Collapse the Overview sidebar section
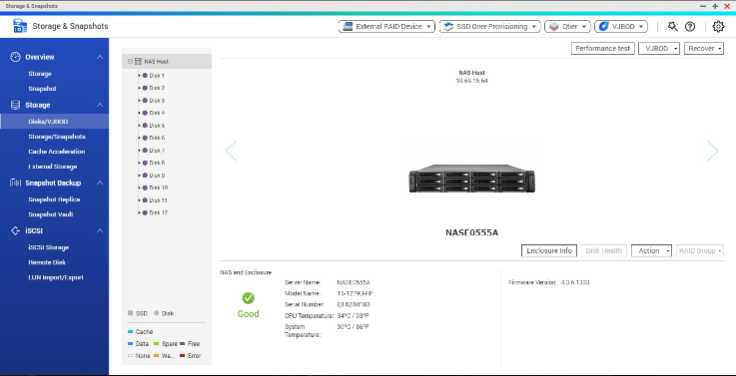Screen dimensions: 736x376 pos(100,57)
